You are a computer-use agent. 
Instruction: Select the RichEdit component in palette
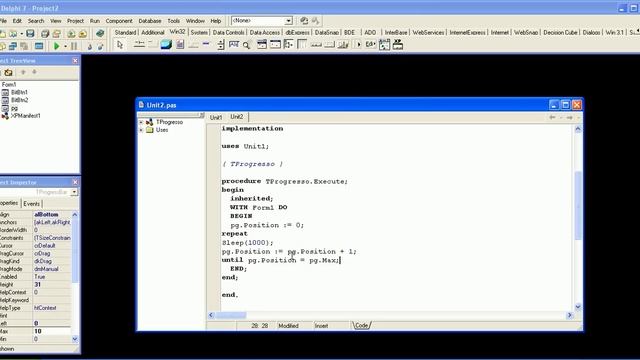(180, 44)
